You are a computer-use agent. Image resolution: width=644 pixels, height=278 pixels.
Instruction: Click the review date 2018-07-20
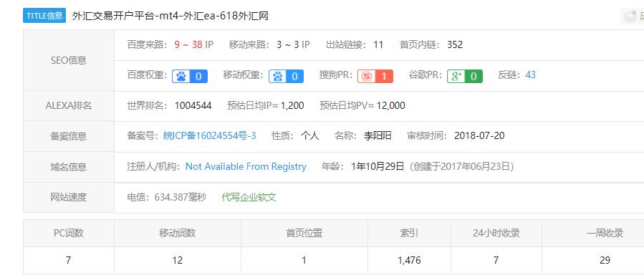click(x=479, y=135)
